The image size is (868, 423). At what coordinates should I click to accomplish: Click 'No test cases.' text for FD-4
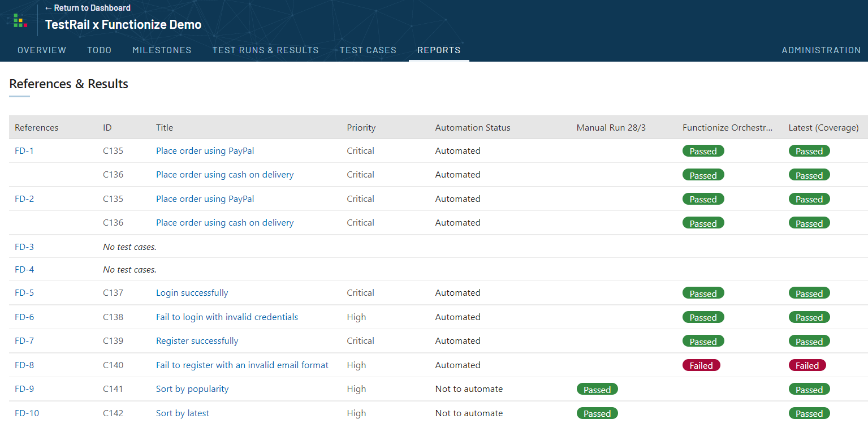point(129,270)
